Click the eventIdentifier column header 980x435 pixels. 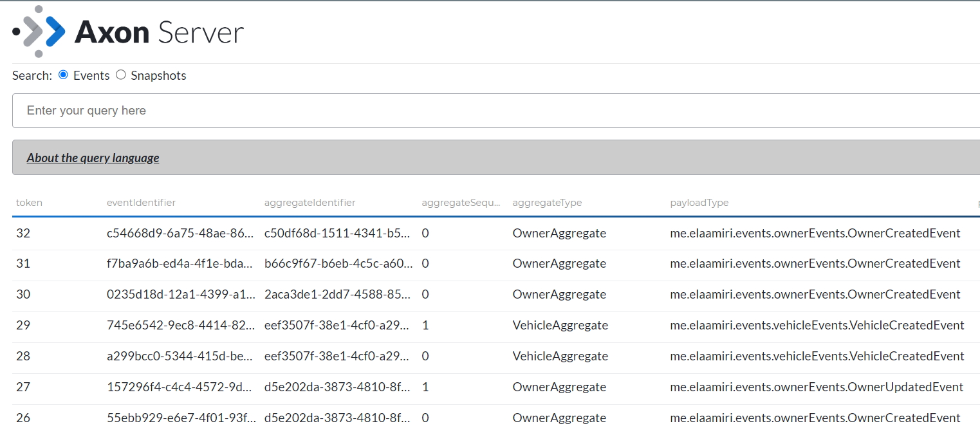click(x=141, y=202)
